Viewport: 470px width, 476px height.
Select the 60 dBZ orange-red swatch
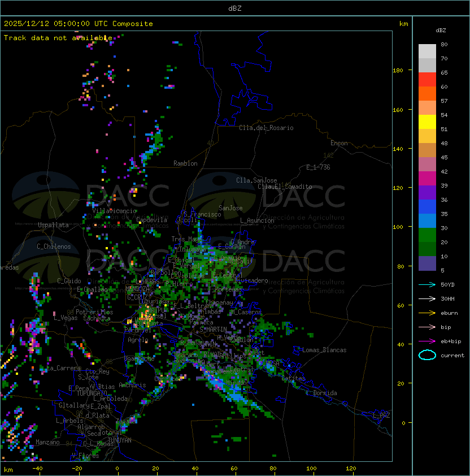427,93
